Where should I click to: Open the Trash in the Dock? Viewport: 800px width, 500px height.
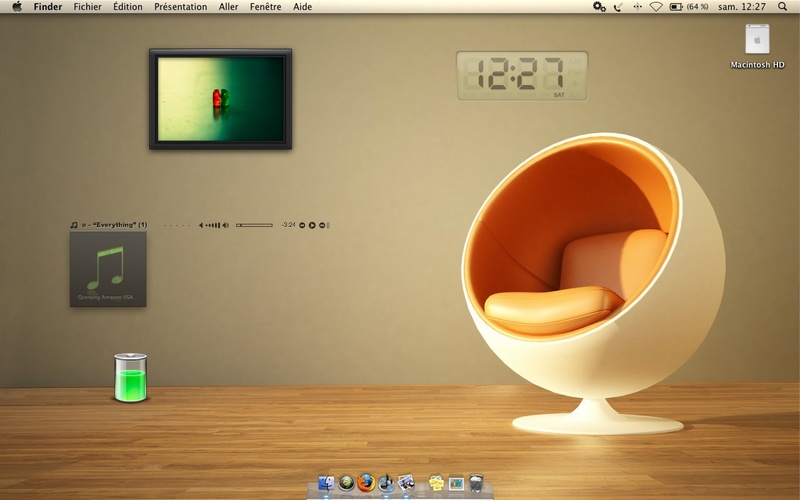pyautogui.click(x=476, y=483)
